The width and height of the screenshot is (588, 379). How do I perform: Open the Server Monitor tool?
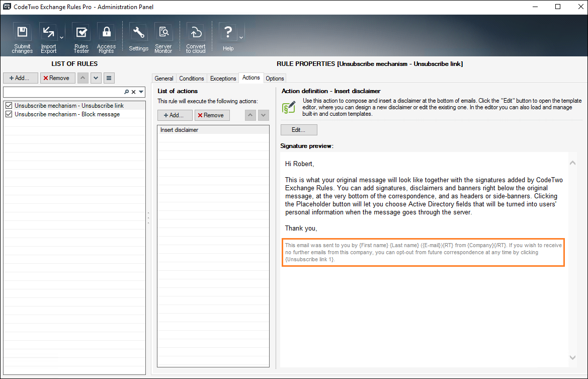163,39
